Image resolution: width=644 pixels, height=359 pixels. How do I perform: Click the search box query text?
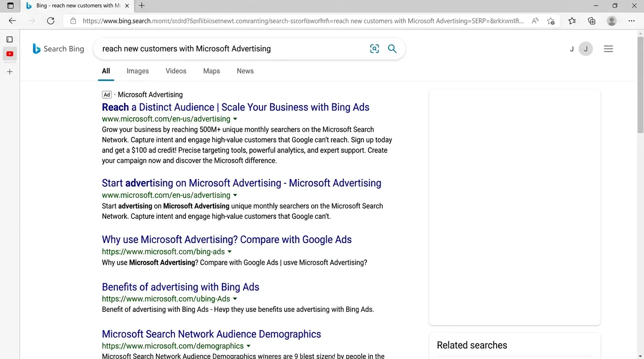point(186,49)
